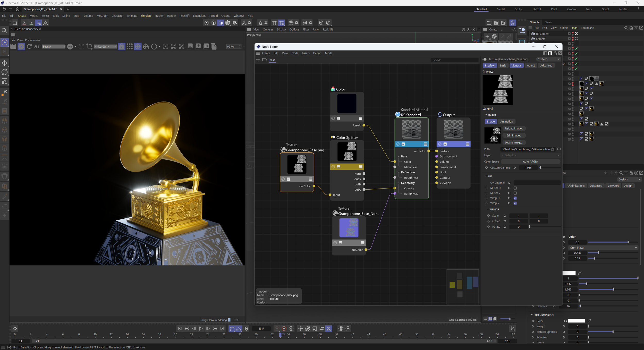Click the Redshift RenderView refresh icon
Screen dimensions: 644x350
[29, 46]
